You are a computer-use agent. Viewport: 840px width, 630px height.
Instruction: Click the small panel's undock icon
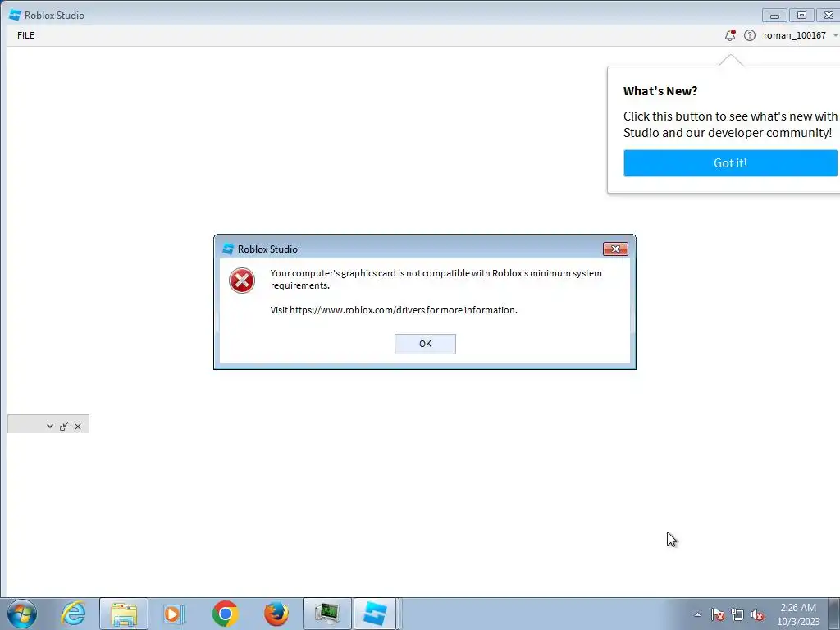pyautogui.click(x=64, y=427)
